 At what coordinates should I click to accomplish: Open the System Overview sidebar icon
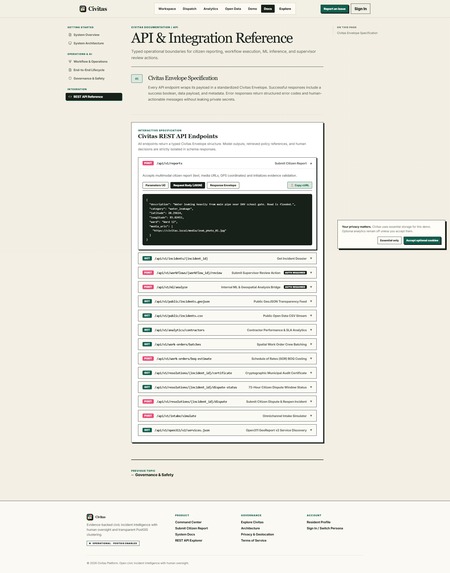tap(70, 35)
